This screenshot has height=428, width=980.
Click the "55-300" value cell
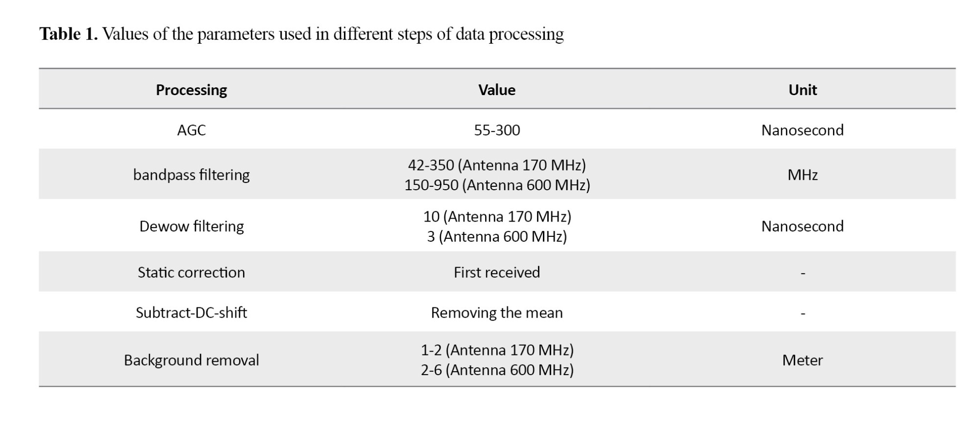pyautogui.click(x=497, y=130)
